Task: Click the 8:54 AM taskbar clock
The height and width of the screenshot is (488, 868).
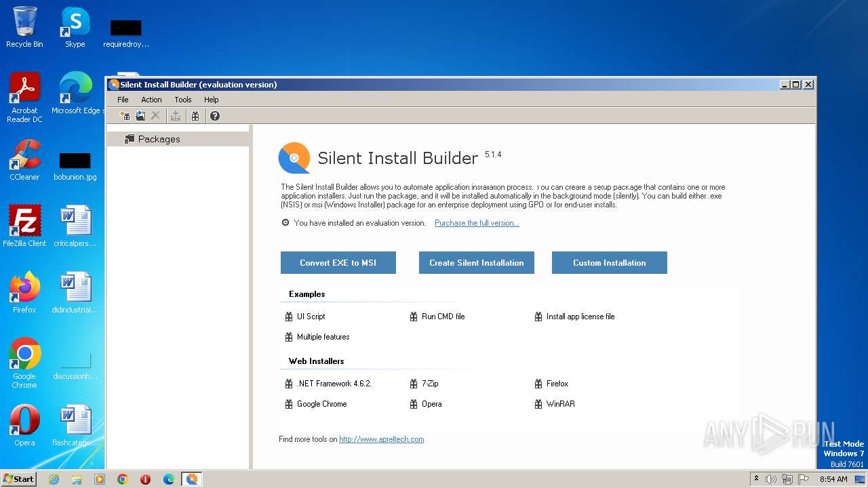Action: coord(833,479)
